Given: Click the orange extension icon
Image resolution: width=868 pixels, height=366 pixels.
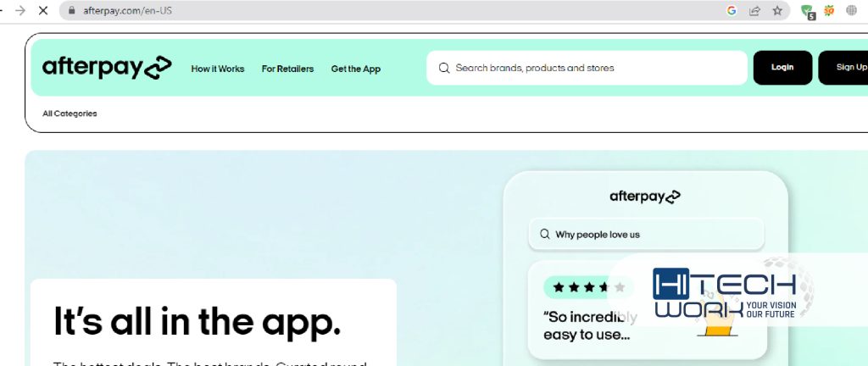Looking at the screenshot, I should 829,10.
